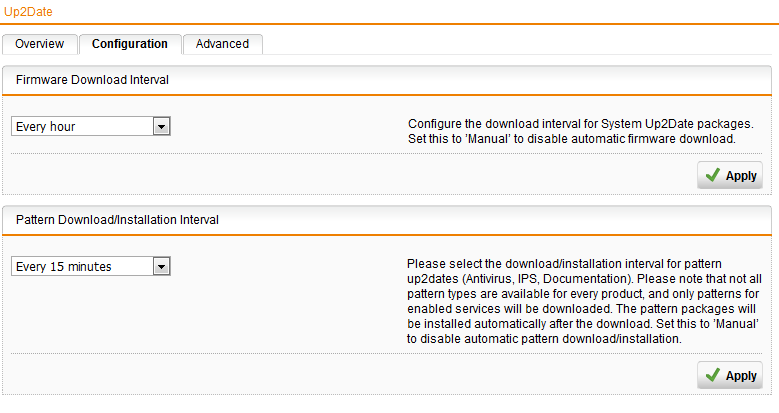This screenshot has height=413, width=779.
Task: Click the green checkmark on the firmware Apply button
Action: pos(712,175)
